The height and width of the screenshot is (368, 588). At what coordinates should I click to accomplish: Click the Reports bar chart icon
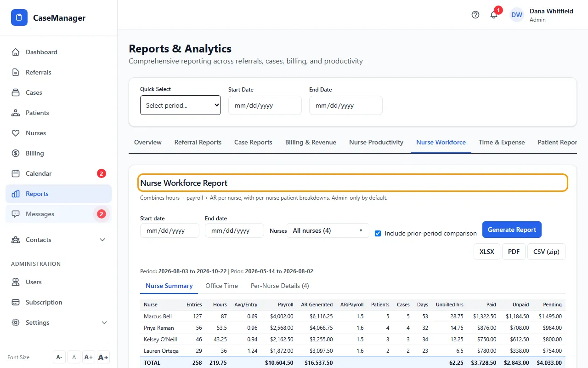tap(16, 194)
